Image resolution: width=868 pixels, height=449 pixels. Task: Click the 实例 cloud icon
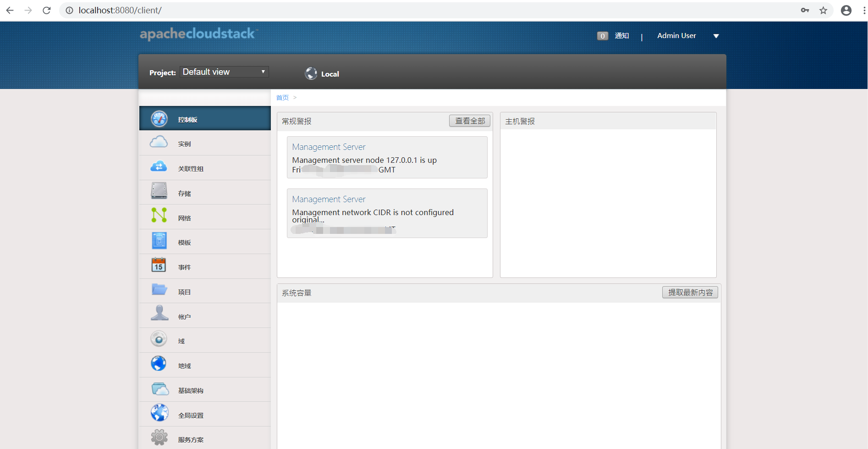pyautogui.click(x=159, y=142)
